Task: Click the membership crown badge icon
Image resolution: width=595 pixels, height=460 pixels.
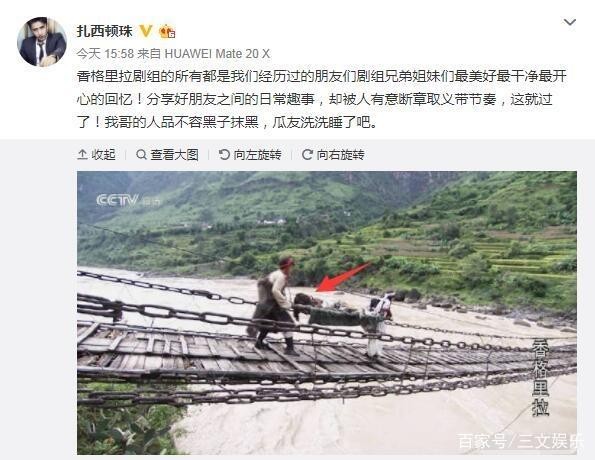Action: [x=167, y=32]
